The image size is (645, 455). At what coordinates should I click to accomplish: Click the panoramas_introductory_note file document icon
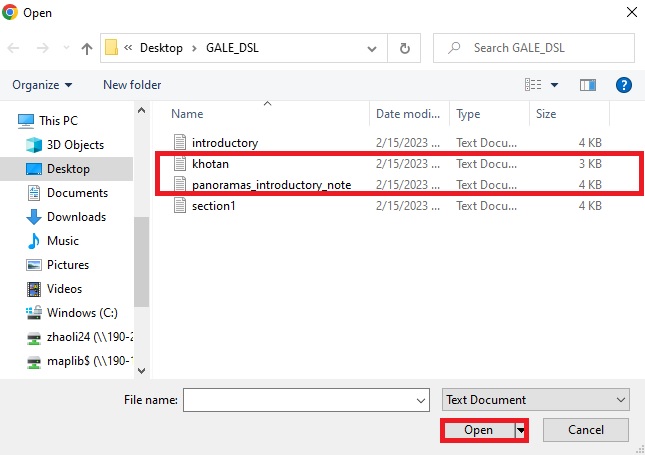pos(180,184)
